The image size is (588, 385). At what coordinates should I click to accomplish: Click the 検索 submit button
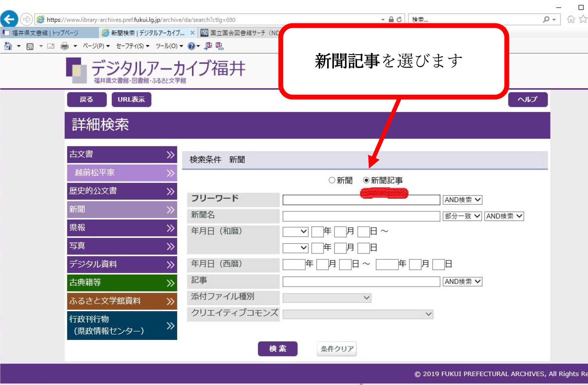click(x=277, y=349)
